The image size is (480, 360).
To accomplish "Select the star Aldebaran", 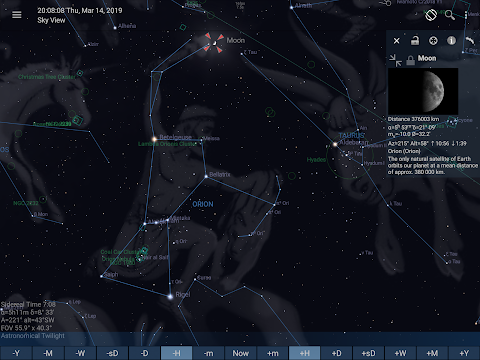I will (x=335, y=144).
